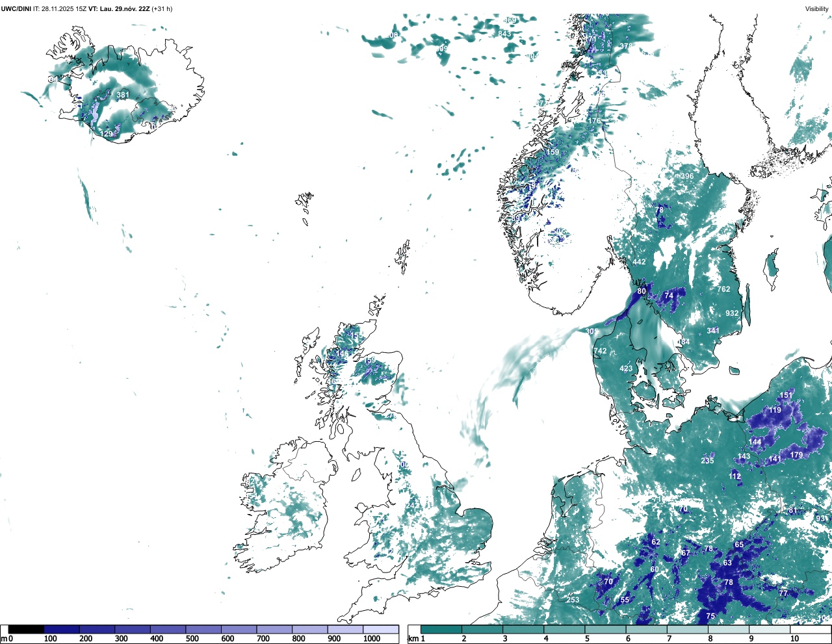
Task: Click the '742' value over northern Denmark
Action: (600, 351)
